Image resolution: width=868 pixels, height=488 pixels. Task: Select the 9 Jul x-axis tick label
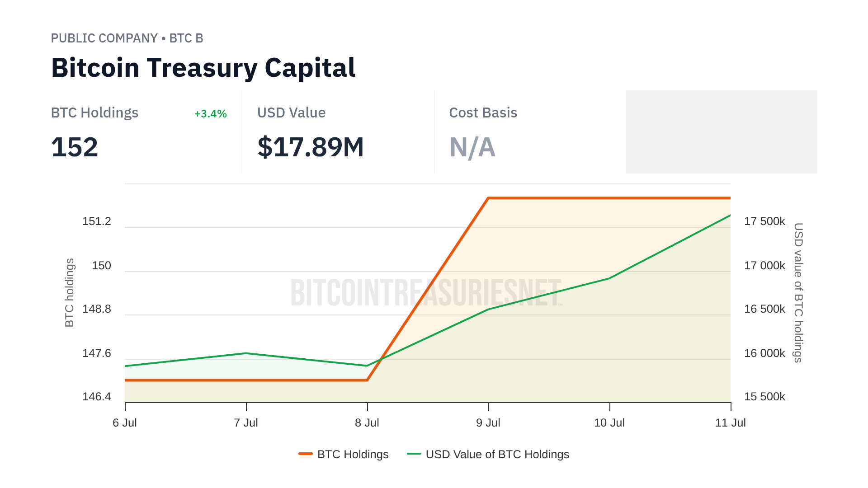488,423
